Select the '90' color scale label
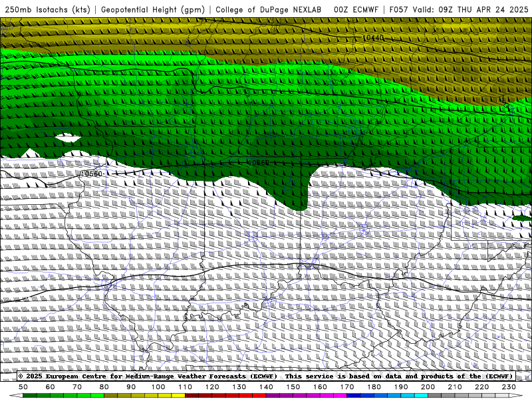The image size is (532, 399). (131, 387)
